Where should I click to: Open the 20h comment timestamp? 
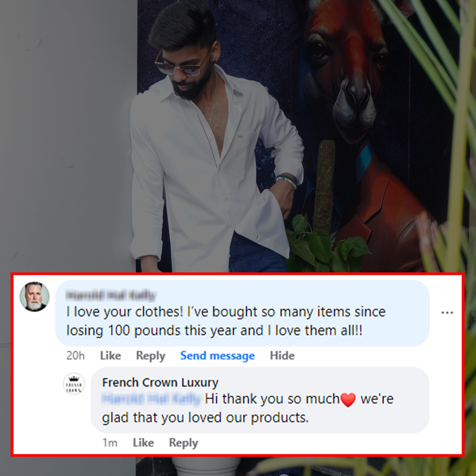pos(75,356)
